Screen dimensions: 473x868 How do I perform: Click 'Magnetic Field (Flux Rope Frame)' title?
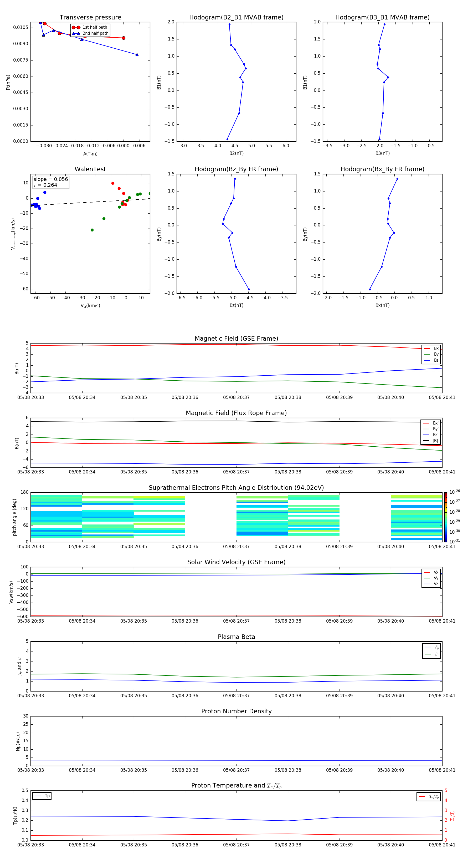pos(236,413)
